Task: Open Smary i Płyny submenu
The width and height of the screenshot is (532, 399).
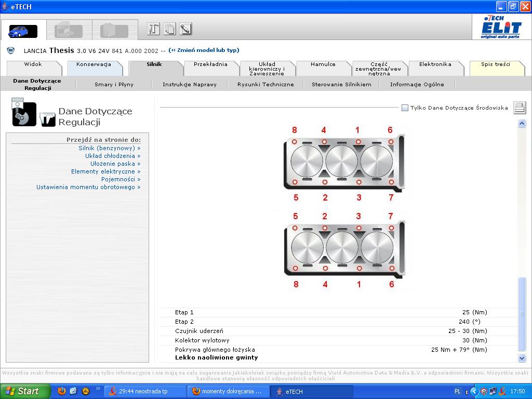Action: pyautogui.click(x=114, y=84)
